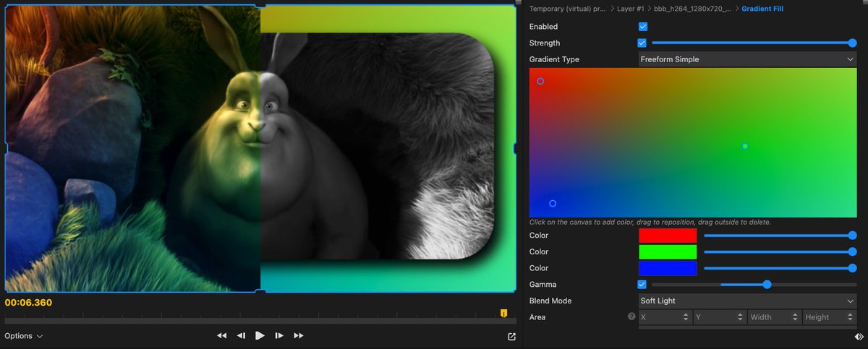Click the Area Y input field

720,317
